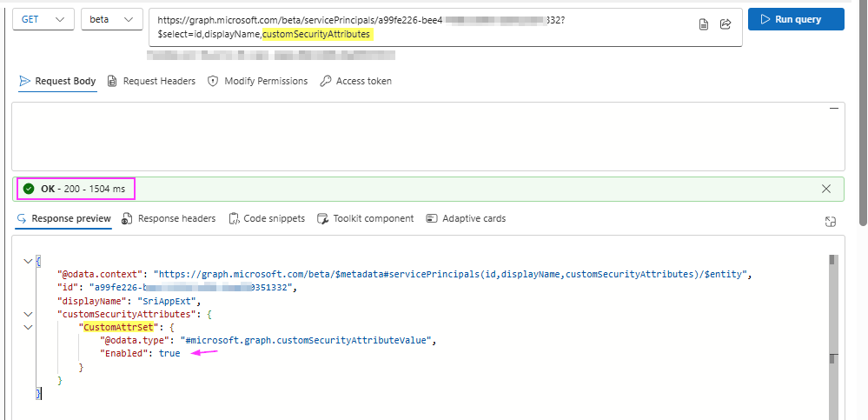Open the Adaptive cards tab
Screen dimensions: 868x420
pyautogui.click(x=466, y=219)
